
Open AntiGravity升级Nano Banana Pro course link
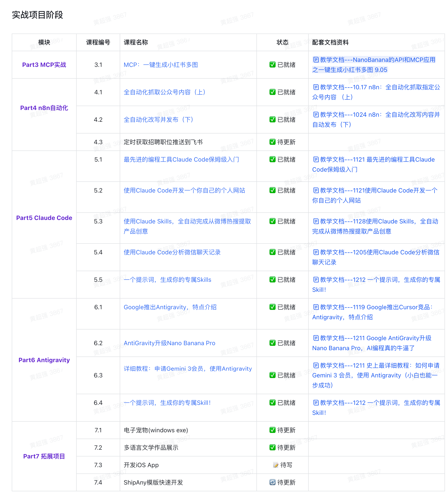pyautogui.click(x=169, y=343)
